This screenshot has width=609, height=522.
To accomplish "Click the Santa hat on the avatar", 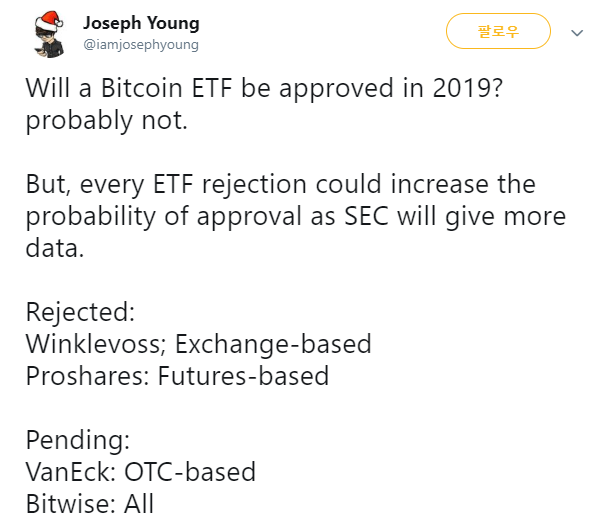I will [x=49, y=20].
